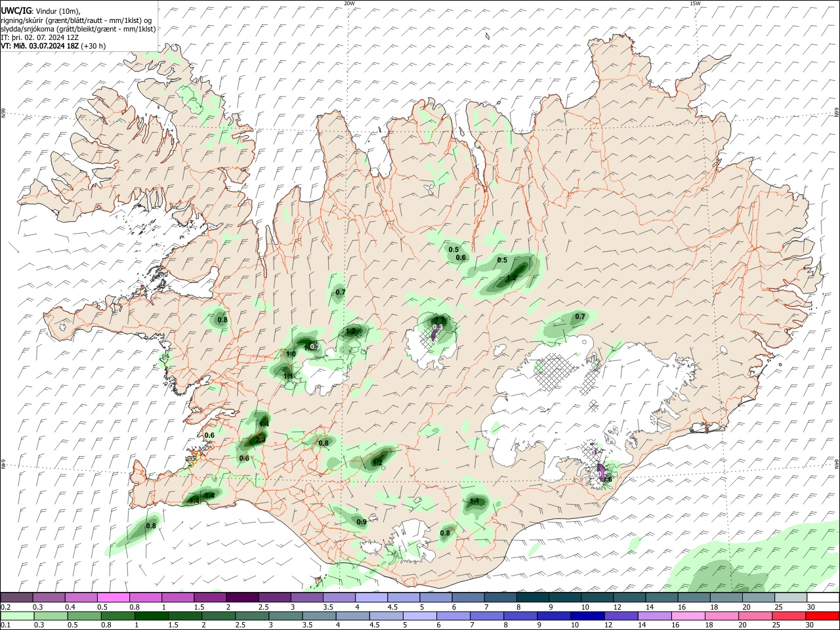The image size is (840, 630).
Task: Pick the 0.3 light green swatch in lower row
Action: click(50, 616)
